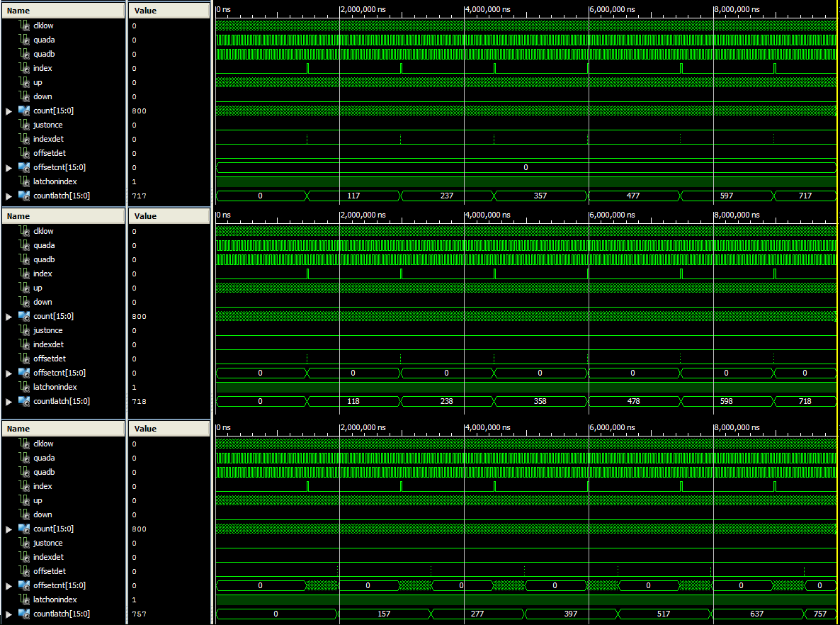Click the Value column header in bottom panel

(169, 428)
